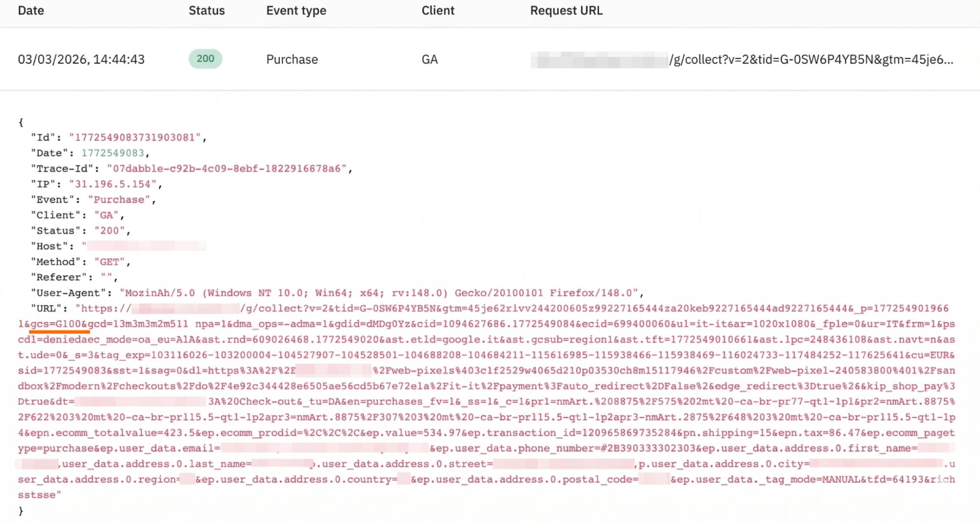980x524 pixels.
Task: Click the "Host" key in the JSON
Action: tap(50, 246)
